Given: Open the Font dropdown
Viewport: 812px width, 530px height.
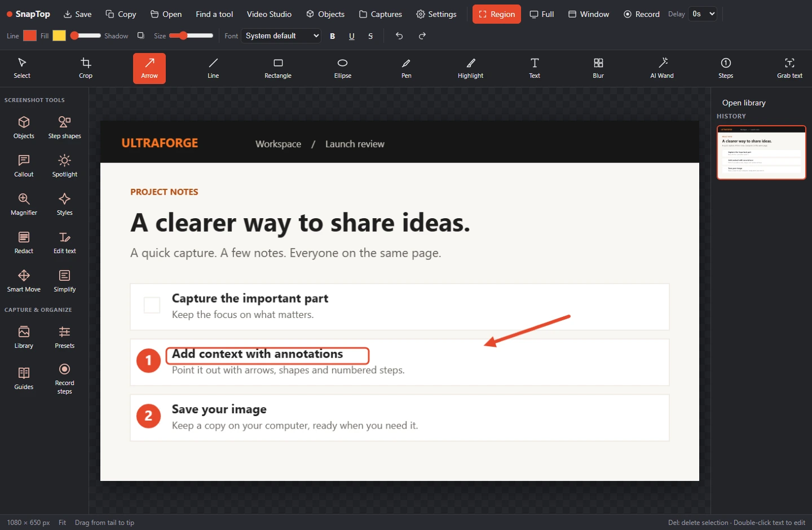Looking at the screenshot, I should pyautogui.click(x=281, y=36).
